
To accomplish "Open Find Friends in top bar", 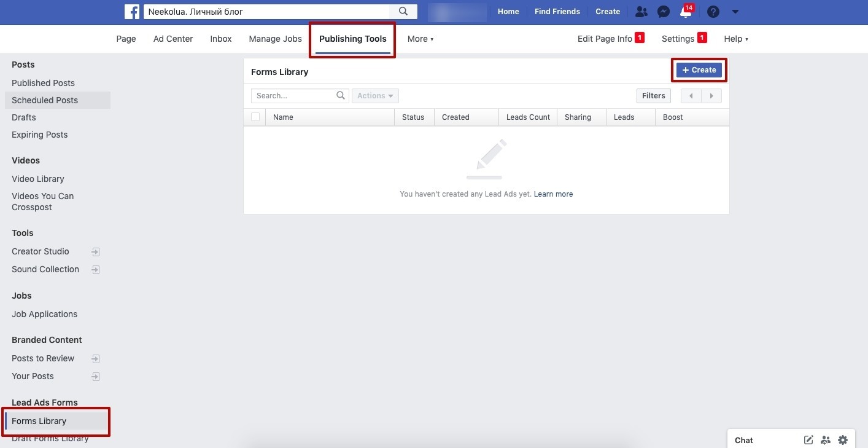I will coord(557,12).
